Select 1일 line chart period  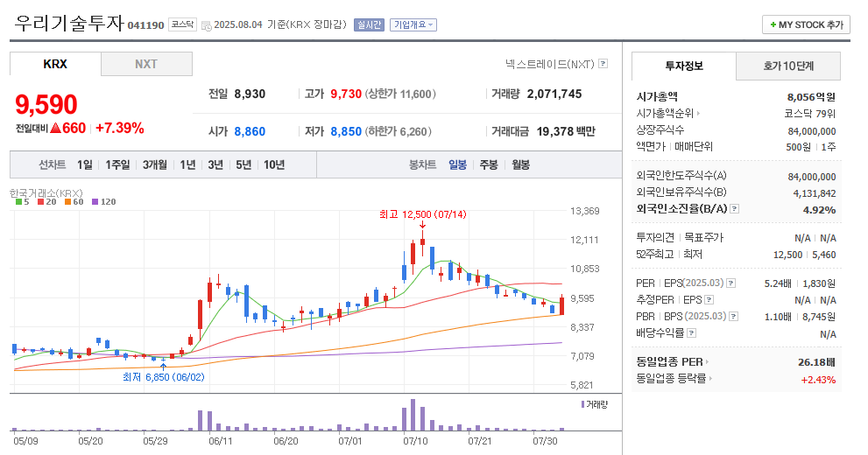pos(85,164)
